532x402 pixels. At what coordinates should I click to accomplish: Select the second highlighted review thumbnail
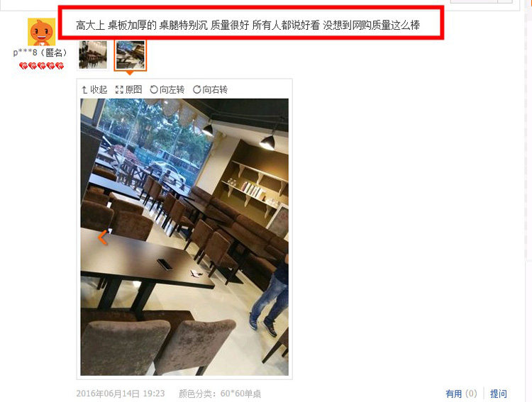tap(131, 55)
